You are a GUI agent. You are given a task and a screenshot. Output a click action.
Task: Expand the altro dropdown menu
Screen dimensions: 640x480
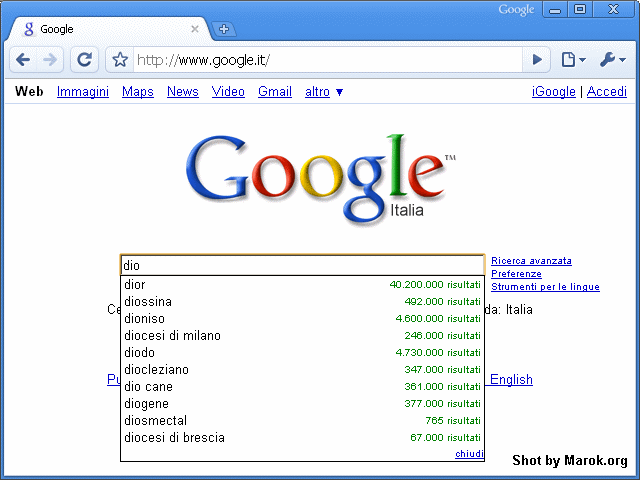point(324,91)
